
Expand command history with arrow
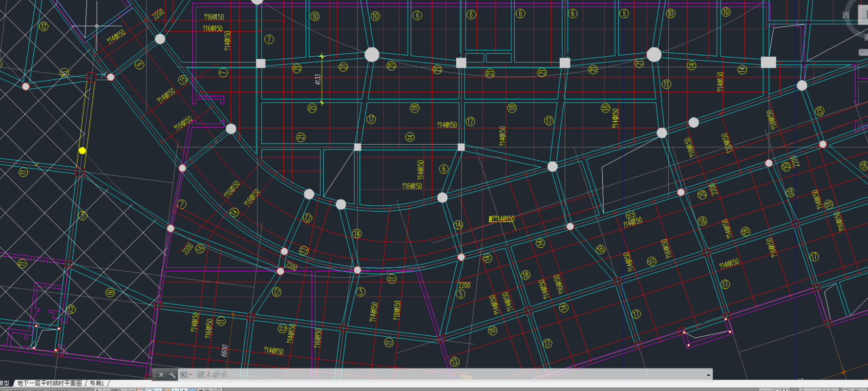[708, 375]
